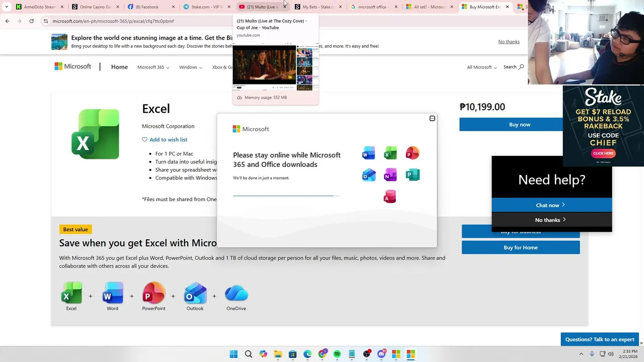The image size is (644, 362).
Task: Close the Multo YouTube tab
Action: 285,7
